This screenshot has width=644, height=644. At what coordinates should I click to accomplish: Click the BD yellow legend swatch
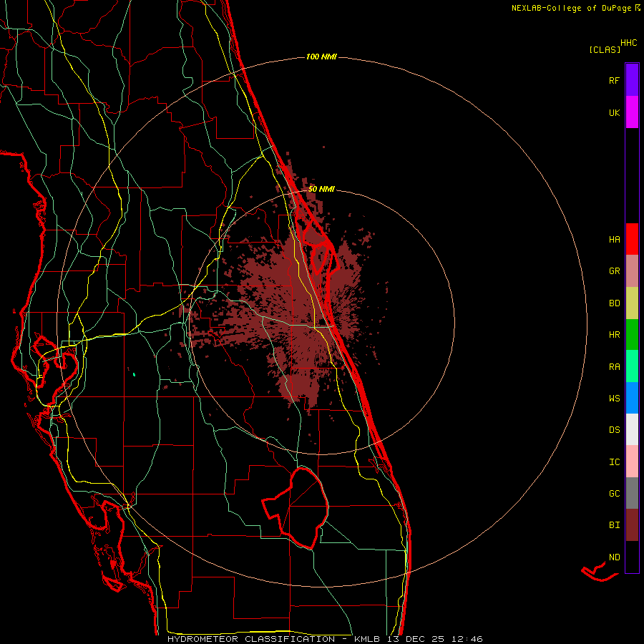pos(632,303)
